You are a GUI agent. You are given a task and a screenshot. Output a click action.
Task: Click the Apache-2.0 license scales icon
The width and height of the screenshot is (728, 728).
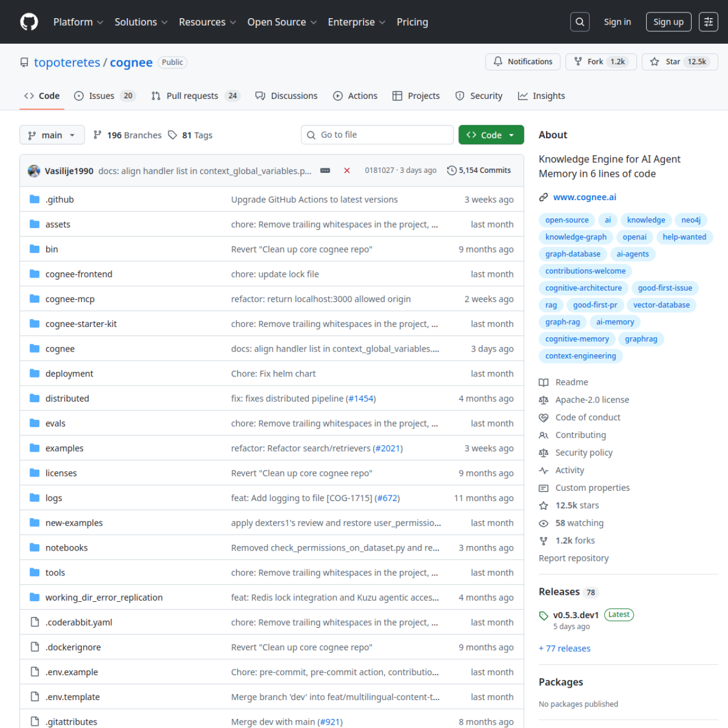[x=544, y=400]
